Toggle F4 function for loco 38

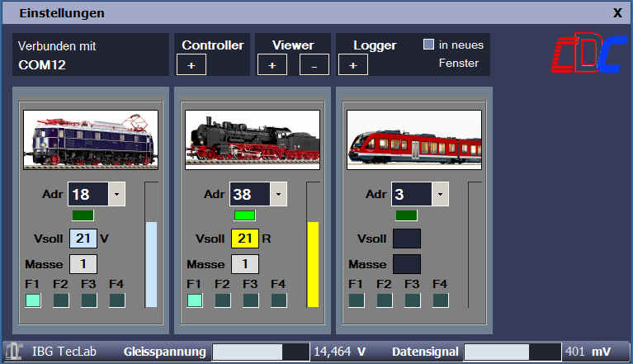[279, 300]
